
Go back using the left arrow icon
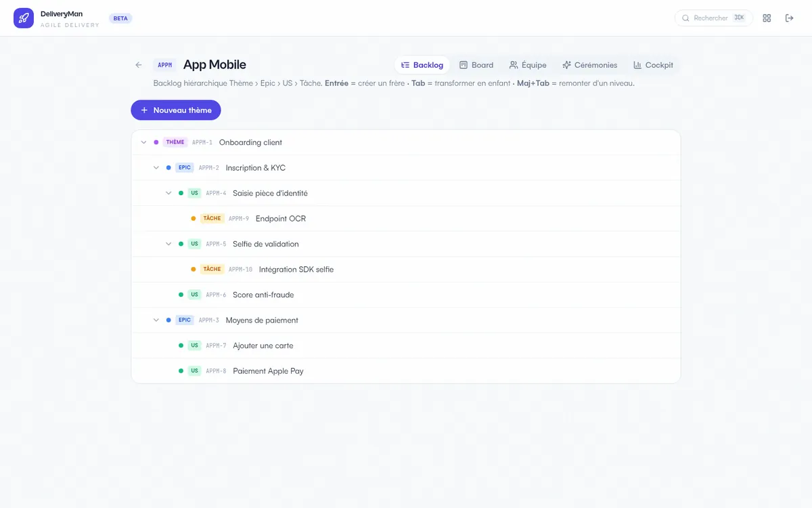139,65
